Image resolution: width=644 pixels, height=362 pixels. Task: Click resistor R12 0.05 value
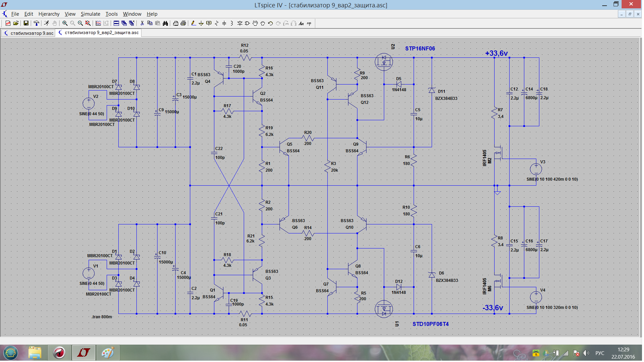tap(244, 51)
